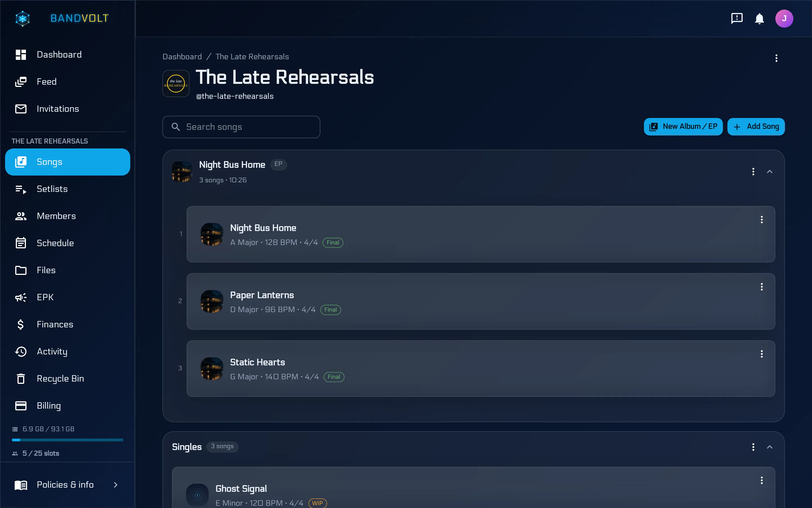Click the Night Bus Home EP cover art

[x=182, y=172]
